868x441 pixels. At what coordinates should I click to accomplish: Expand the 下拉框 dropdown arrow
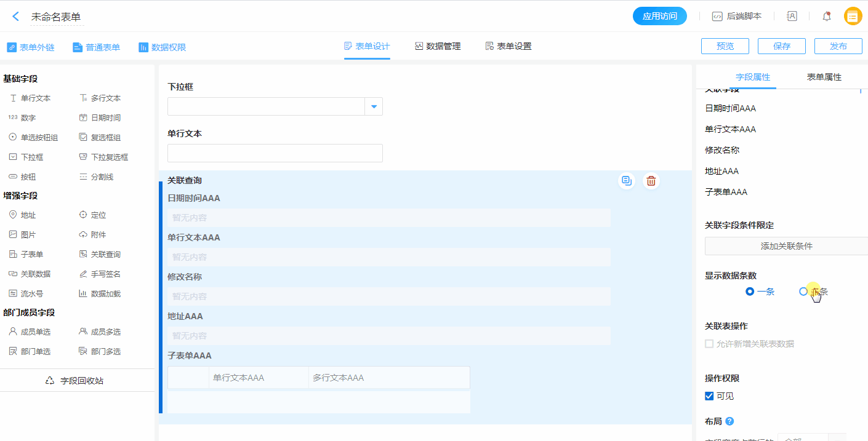pyautogui.click(x=374, y=106)
